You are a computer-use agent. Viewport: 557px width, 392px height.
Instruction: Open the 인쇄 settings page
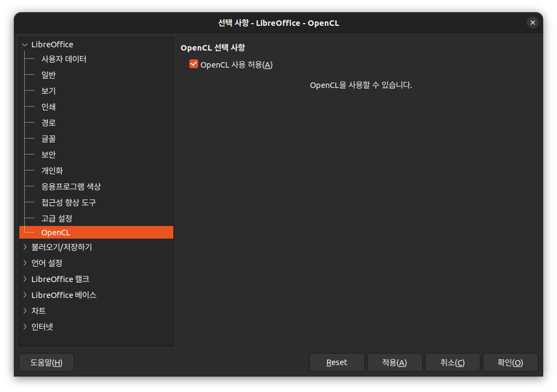click(x=48, y=107)
